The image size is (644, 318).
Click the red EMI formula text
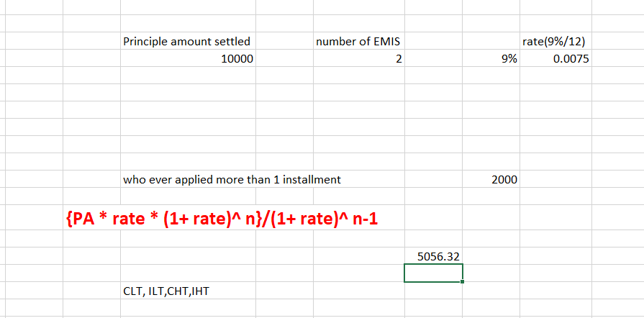[222, 219]
